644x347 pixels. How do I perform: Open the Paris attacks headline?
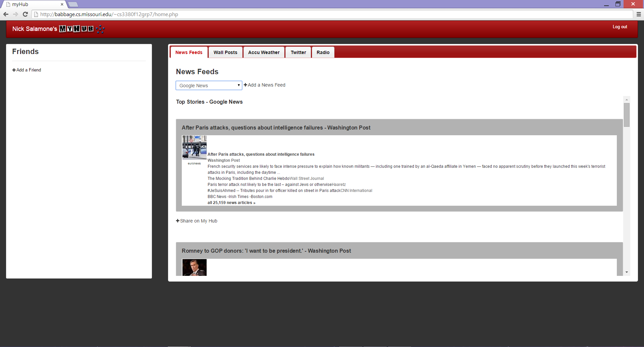pyautogui.click(x=276, y=128)
